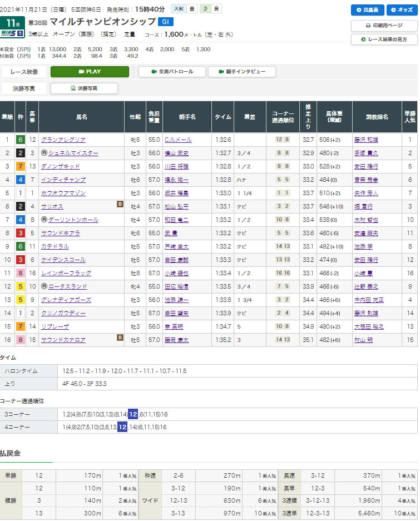Open horse グランアレグリア profile link
Viewport: 420px width, 521px height.
(x=63, y=140)
